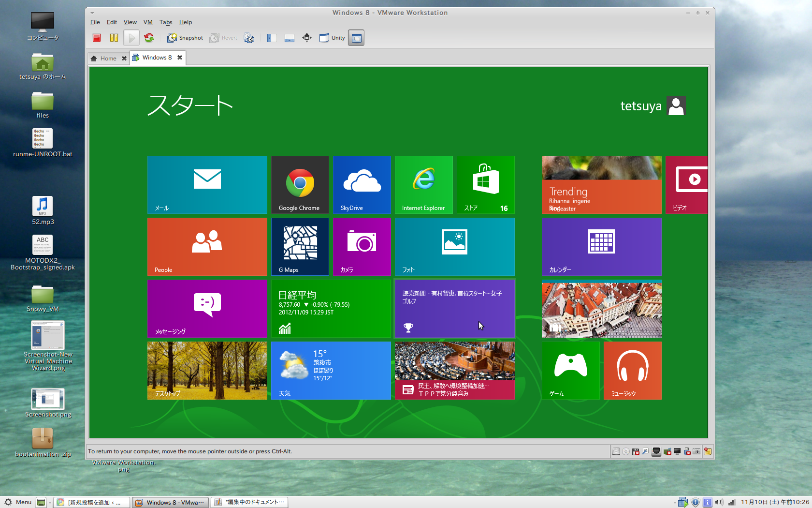Open the SkyDrive tile
Screen dimensions: 812x508
point(362,185)
